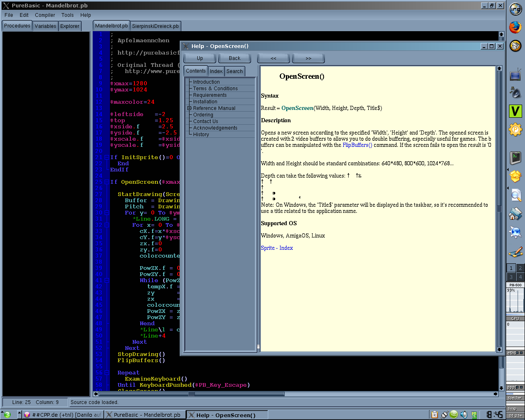Click the green globe tray icon
Image resolution: width=525 pixels, height=420 pixels.
coord(454,415)
